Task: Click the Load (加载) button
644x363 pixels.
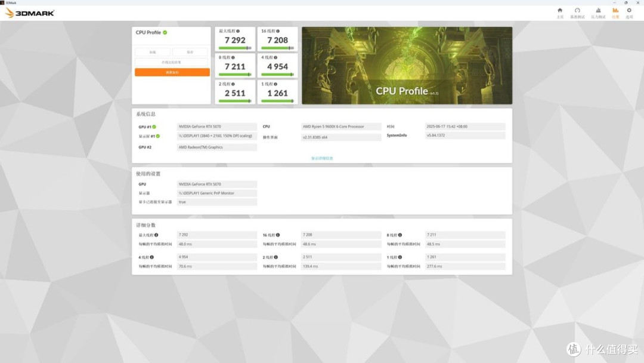Action: pos(153,52)
